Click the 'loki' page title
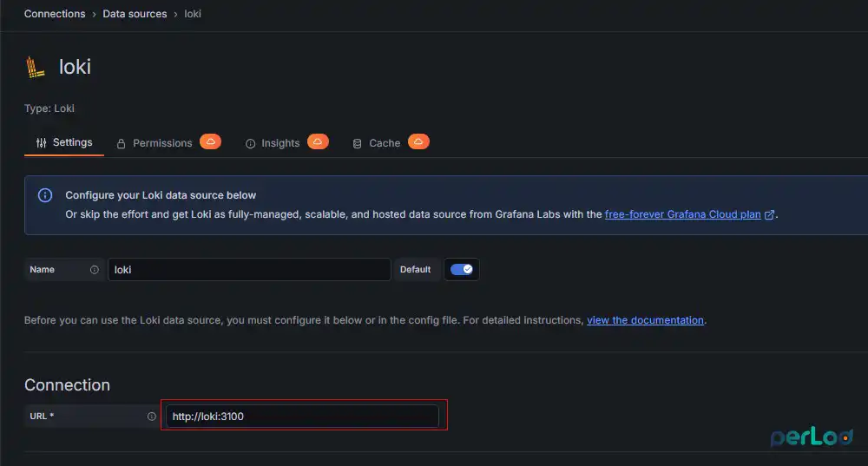The height and width of the screenshot is (466, 868). click(x=75, y=67)
